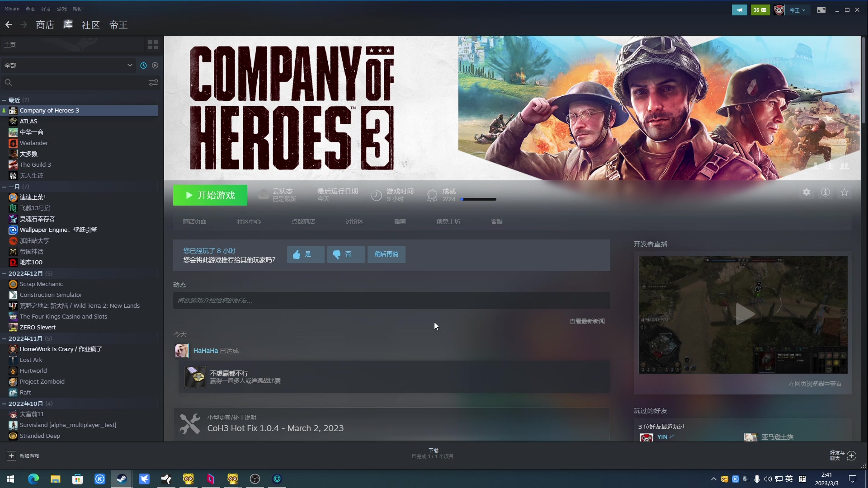This screenshot has height=488, width=868.
Task: Open HaHaHa user profile link
Action: click(x=206, y=351)
